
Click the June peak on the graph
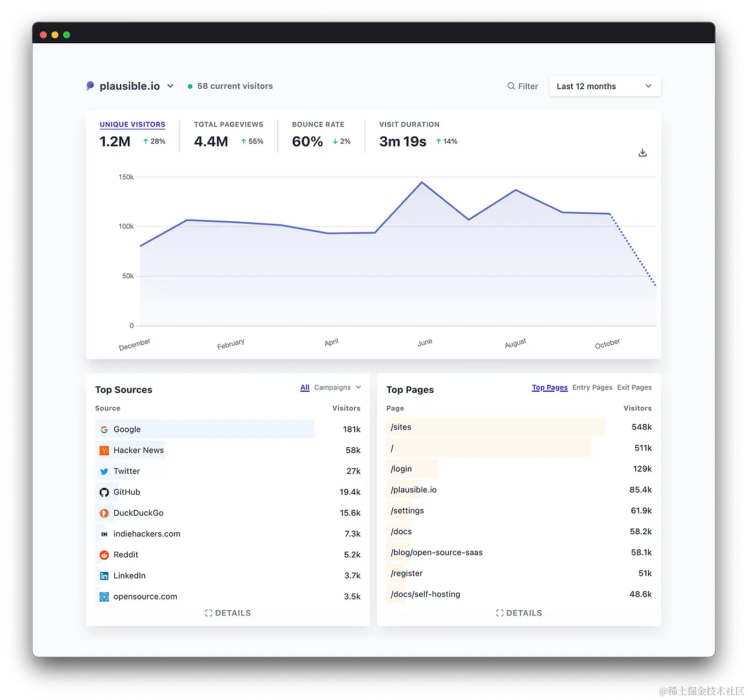pos(422,182)
